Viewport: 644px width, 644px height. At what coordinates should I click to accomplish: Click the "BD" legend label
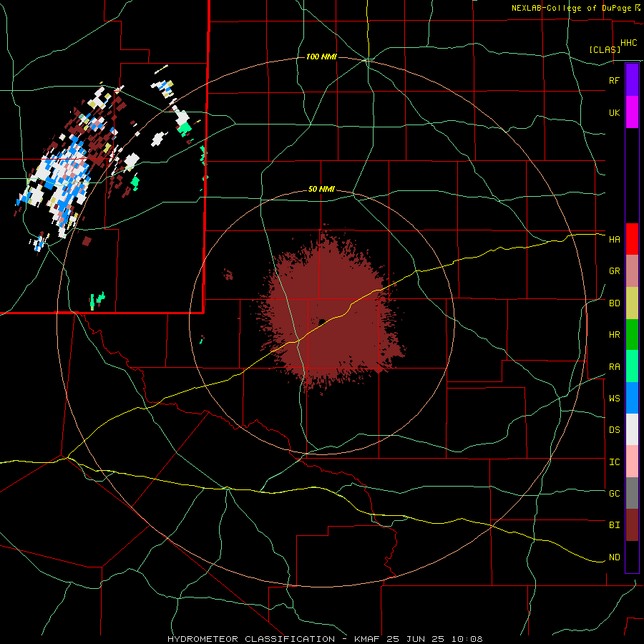[x=614, y=303]
